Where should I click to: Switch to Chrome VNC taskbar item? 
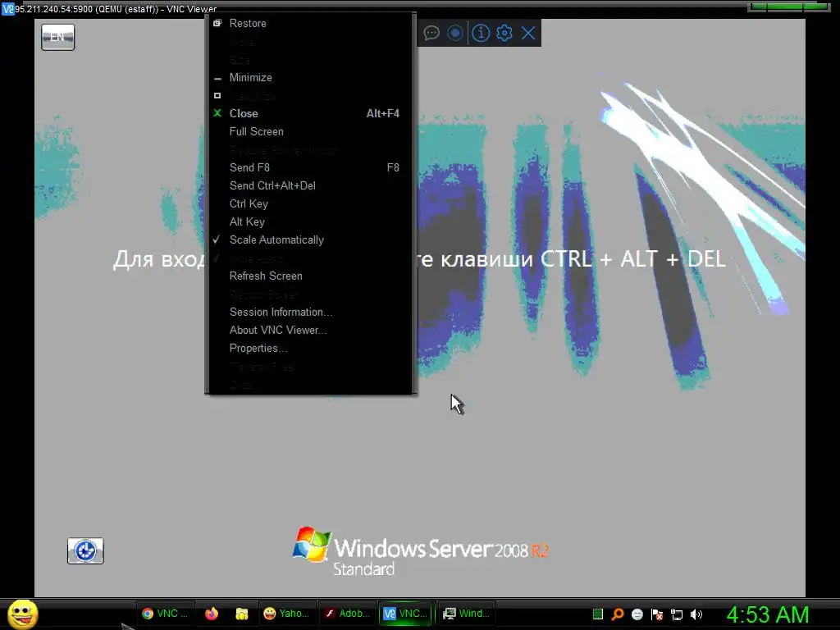[165, 614]
